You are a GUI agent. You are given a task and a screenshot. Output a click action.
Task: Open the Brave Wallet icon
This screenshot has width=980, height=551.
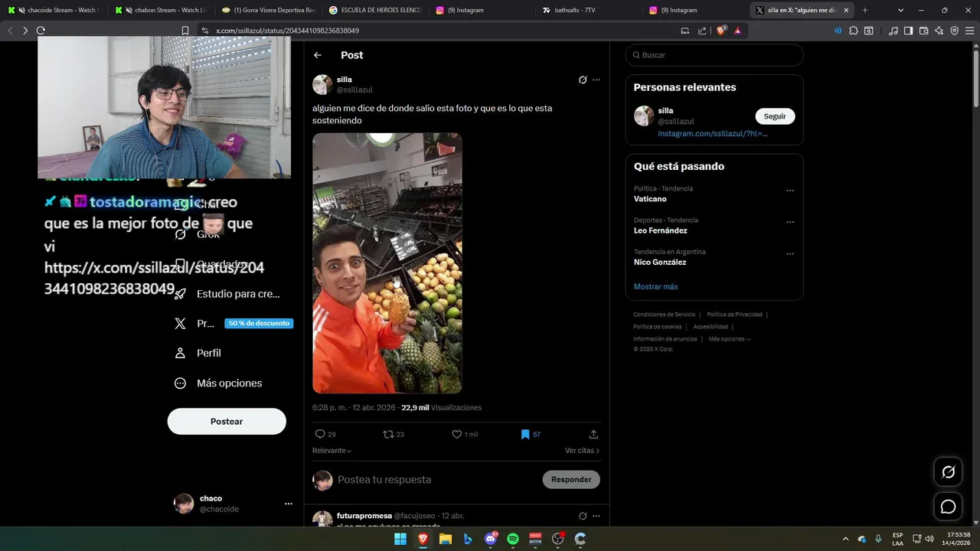tap(923, 31)
